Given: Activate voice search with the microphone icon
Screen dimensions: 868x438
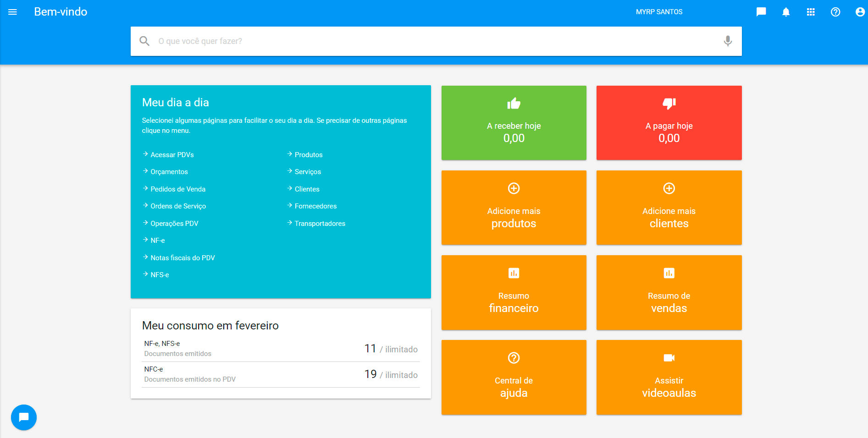Looking at the screenshot, I should (727, 41).
